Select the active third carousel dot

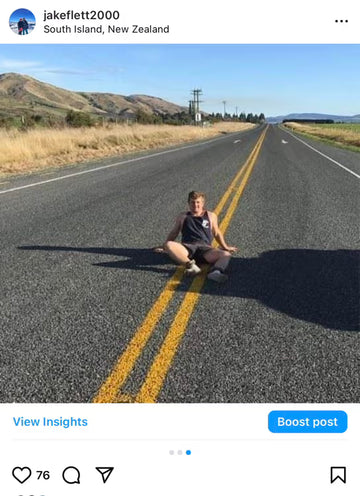[x=188, y=452]
